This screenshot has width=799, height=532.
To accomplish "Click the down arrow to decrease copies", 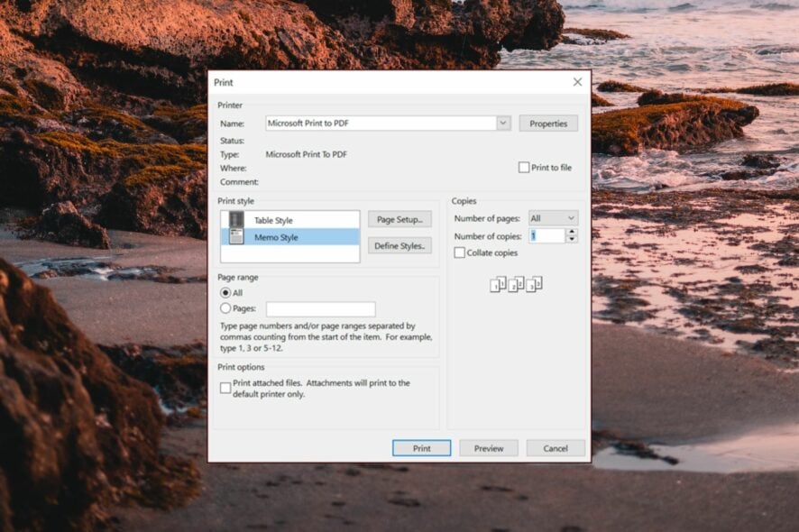I will pos(572,240).
